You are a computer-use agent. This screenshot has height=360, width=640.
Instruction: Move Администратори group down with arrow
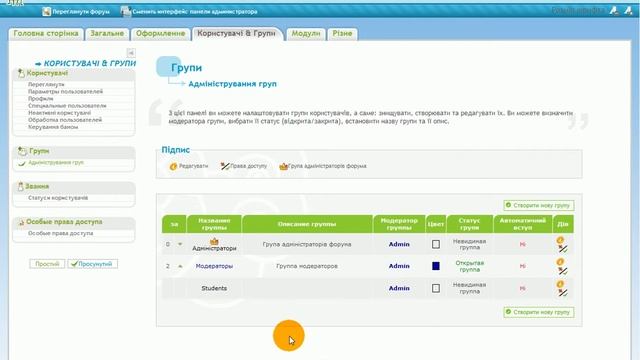tap(180, 244)
